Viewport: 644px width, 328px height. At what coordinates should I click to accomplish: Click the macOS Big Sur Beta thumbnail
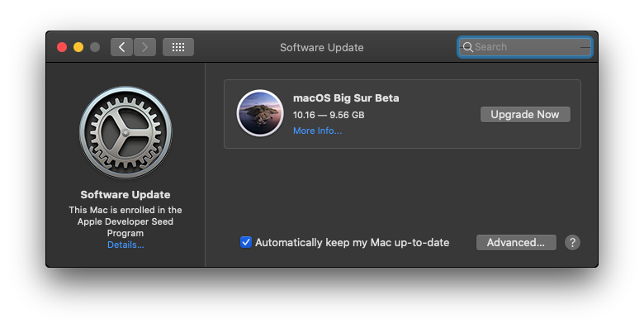[260, 113]
